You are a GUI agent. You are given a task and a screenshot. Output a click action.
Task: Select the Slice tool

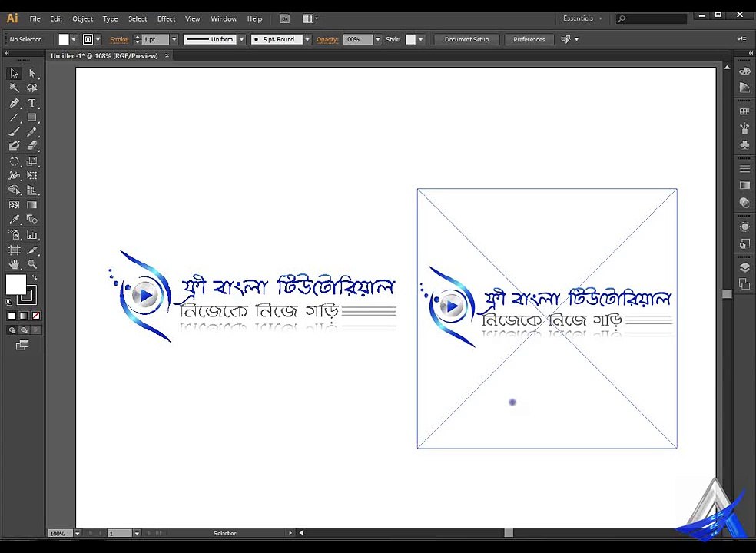point(32,250)
